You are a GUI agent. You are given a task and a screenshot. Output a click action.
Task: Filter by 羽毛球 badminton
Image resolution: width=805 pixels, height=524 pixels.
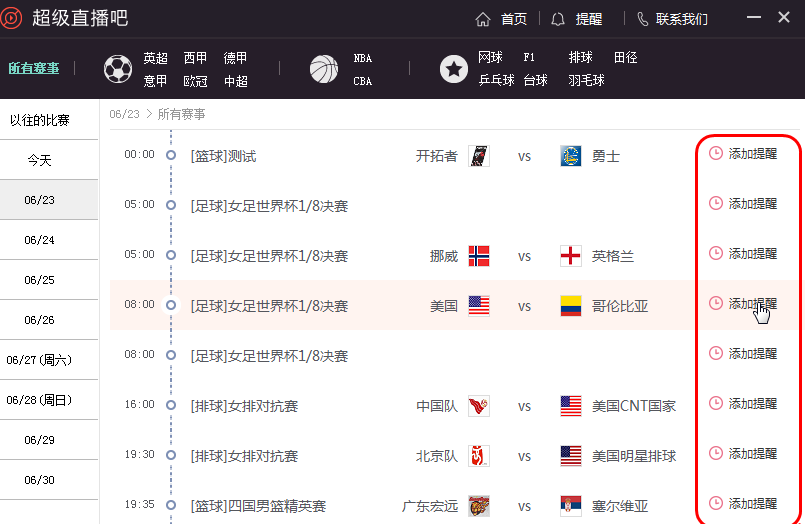coord(587,80)
